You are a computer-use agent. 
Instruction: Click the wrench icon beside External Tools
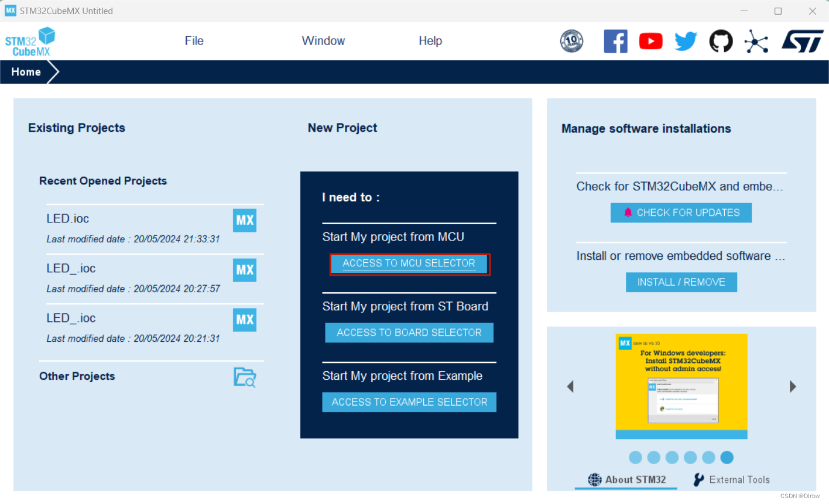699,479
